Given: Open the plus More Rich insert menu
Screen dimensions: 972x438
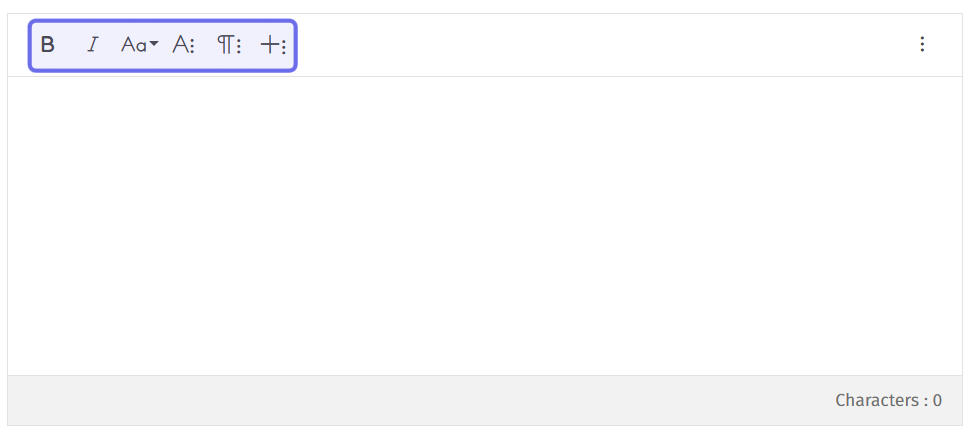Looking at the screenshot, I should click(273, 45).
